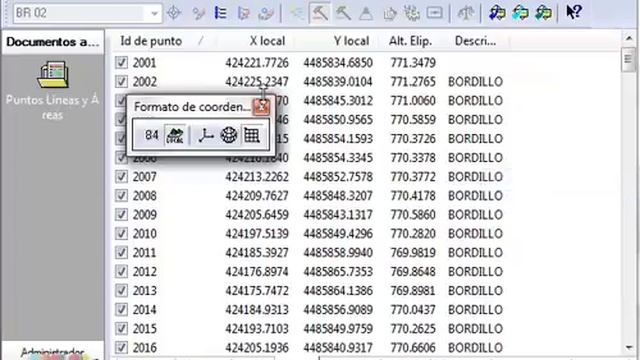
Task: Toggle checkbox for point 2009
Action: [121, 214]
